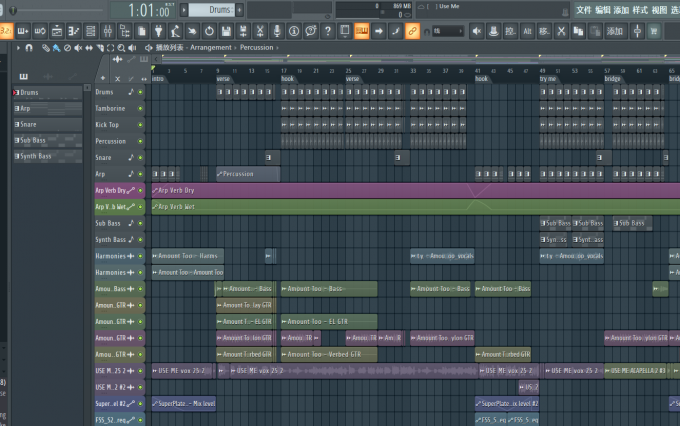Mute the Tamborine track green light

coord(140,108)
